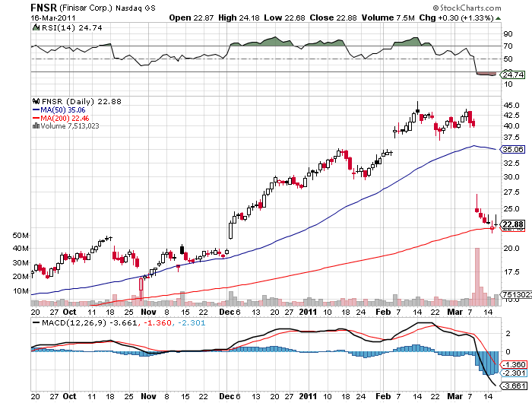532x403 pixels.
Task: Click the blue -2.301 value in MACD legend
Action: [192, 323]
